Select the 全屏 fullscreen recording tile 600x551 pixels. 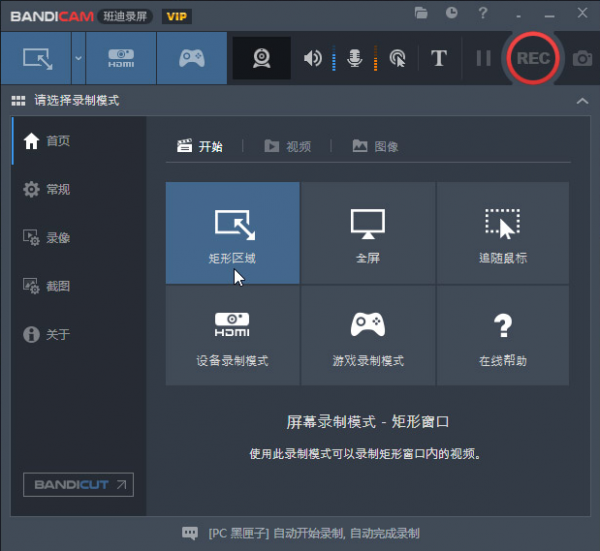367,233
